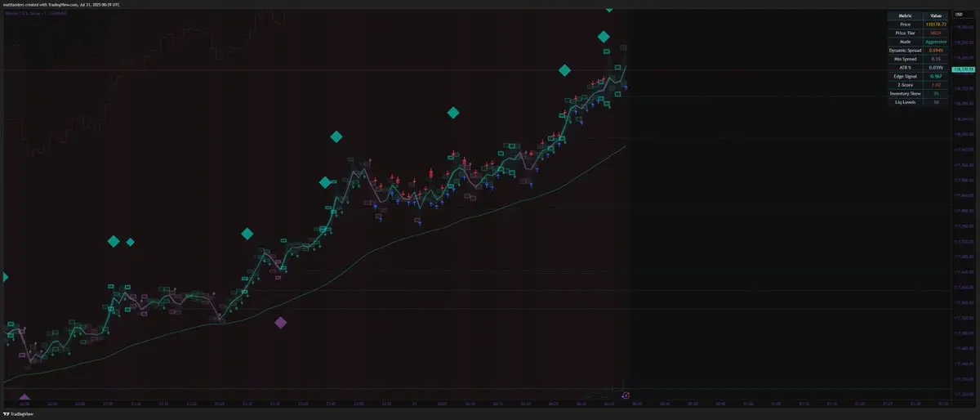
Task: Select the highest full teal diamond near the price table
Action: [x=604, y=37]
